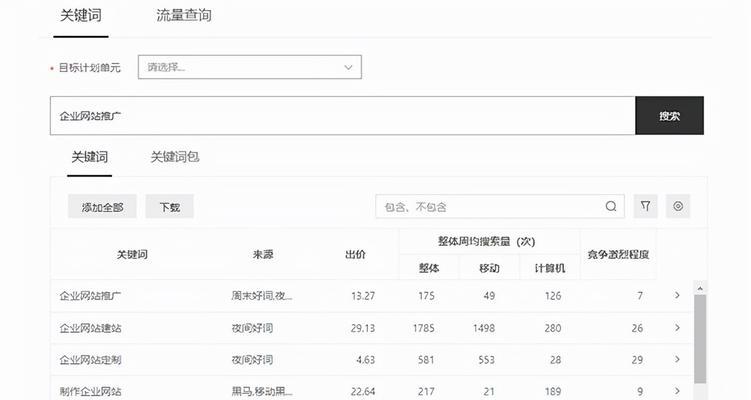Click keyword cell 企业网站建站
This screenshot has width=751, height=400.
click(x=90, y=328)
